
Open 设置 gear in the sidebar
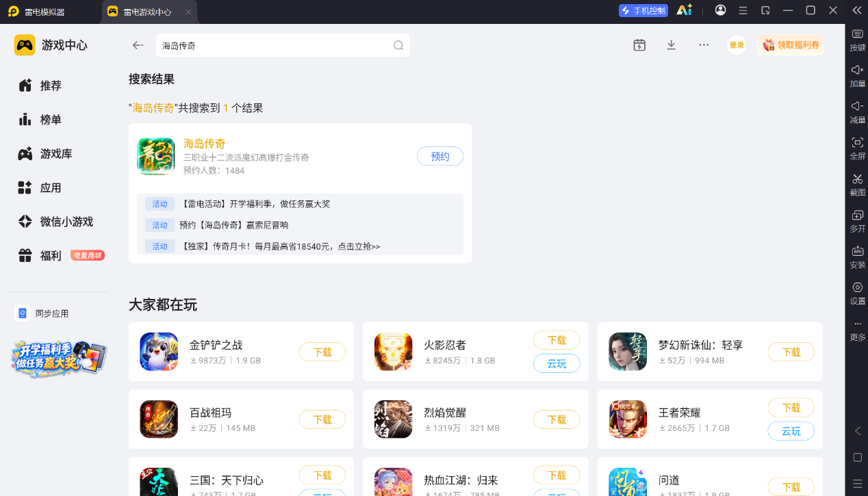click(x=857, y=287)
